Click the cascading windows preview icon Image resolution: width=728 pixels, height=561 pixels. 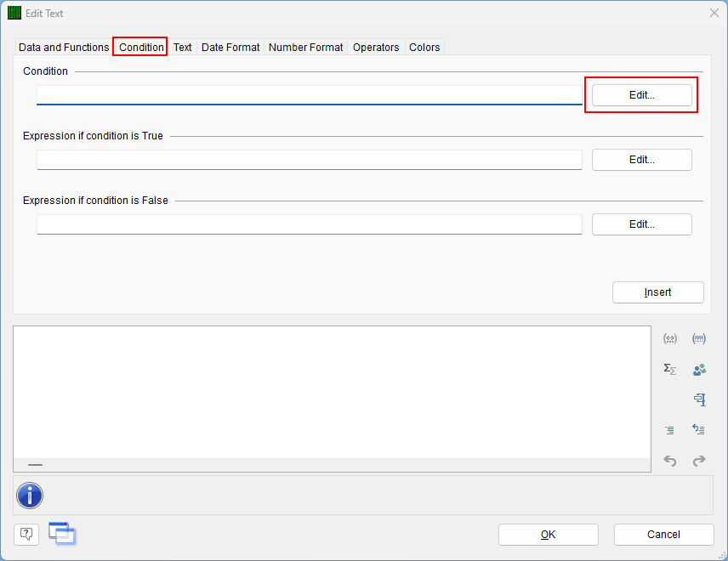60,534
